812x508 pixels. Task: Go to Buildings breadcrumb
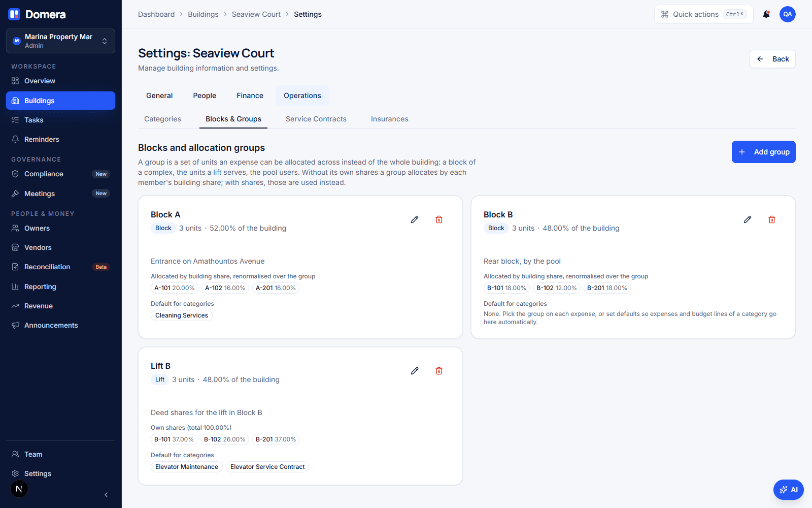click(203, 14)
